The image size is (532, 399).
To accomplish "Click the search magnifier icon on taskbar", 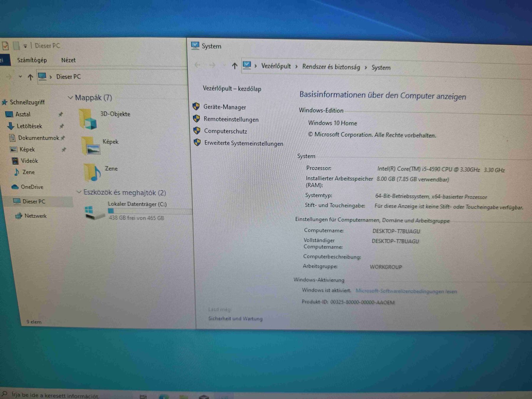I will coord(4,394).
